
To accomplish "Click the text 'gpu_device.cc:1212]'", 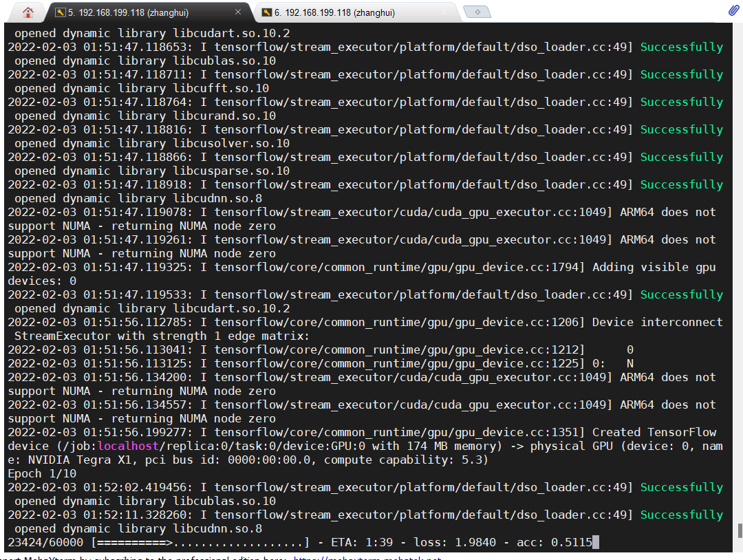I will [x=520, y=349].
